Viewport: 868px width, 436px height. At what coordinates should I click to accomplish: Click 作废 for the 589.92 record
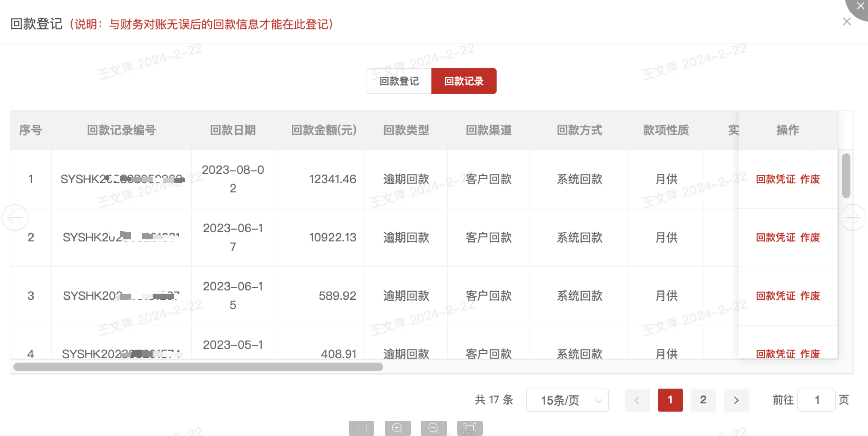pyautogui.click(x=810, y=296)
